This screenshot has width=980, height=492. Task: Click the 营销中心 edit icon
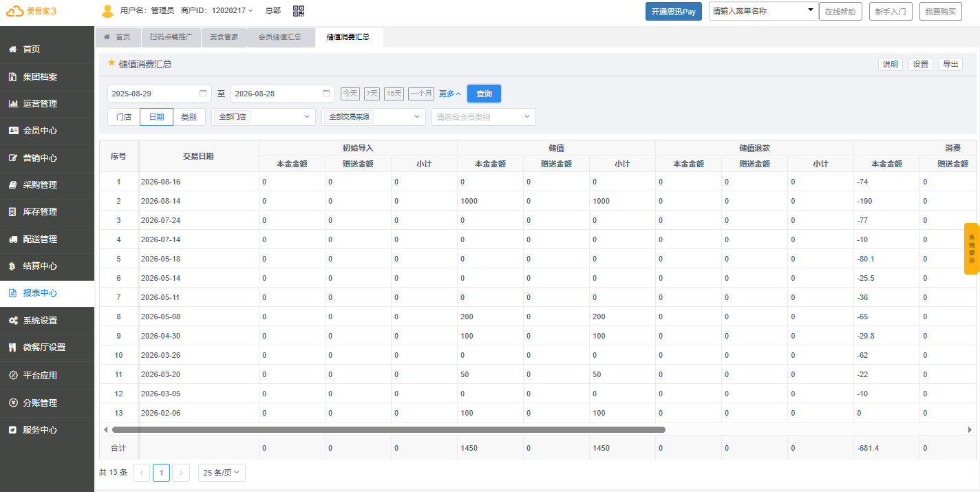(x=12, y=158)
